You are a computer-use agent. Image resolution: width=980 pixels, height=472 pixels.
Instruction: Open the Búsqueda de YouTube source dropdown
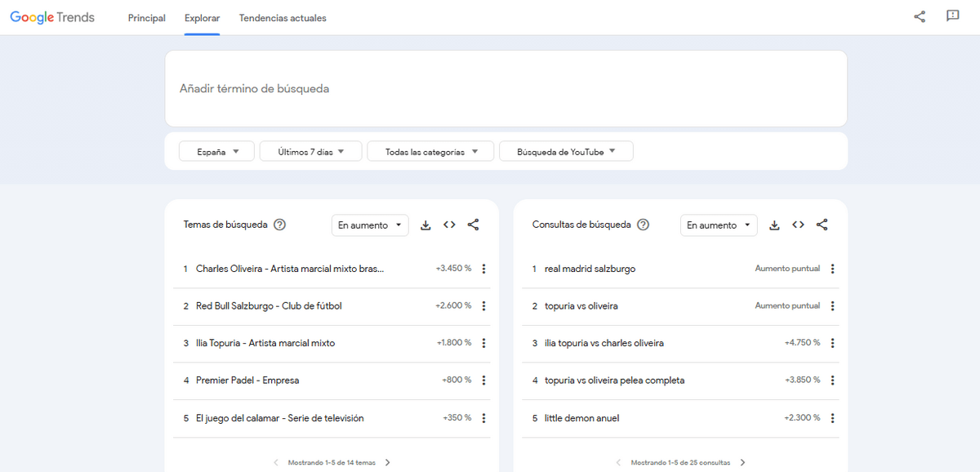pos(566,151)
